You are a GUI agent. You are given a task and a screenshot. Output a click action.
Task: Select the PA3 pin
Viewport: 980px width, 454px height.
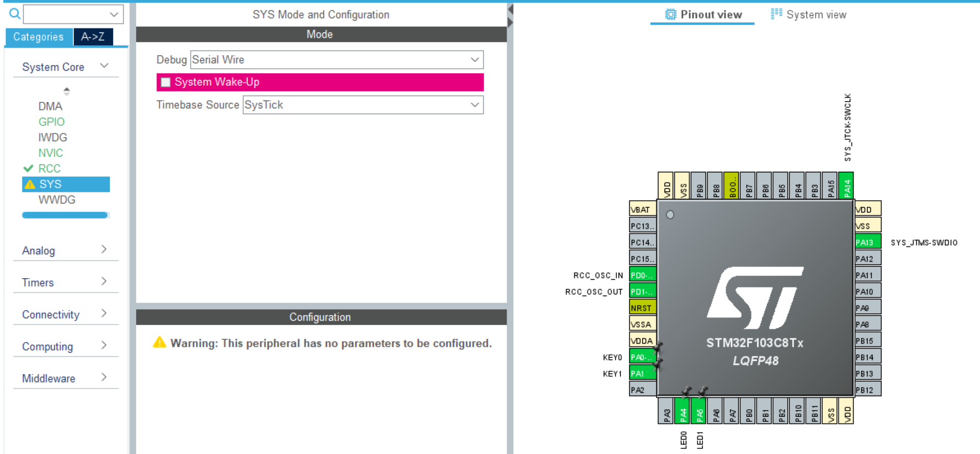pyautogui.click(x=666, y=411)
